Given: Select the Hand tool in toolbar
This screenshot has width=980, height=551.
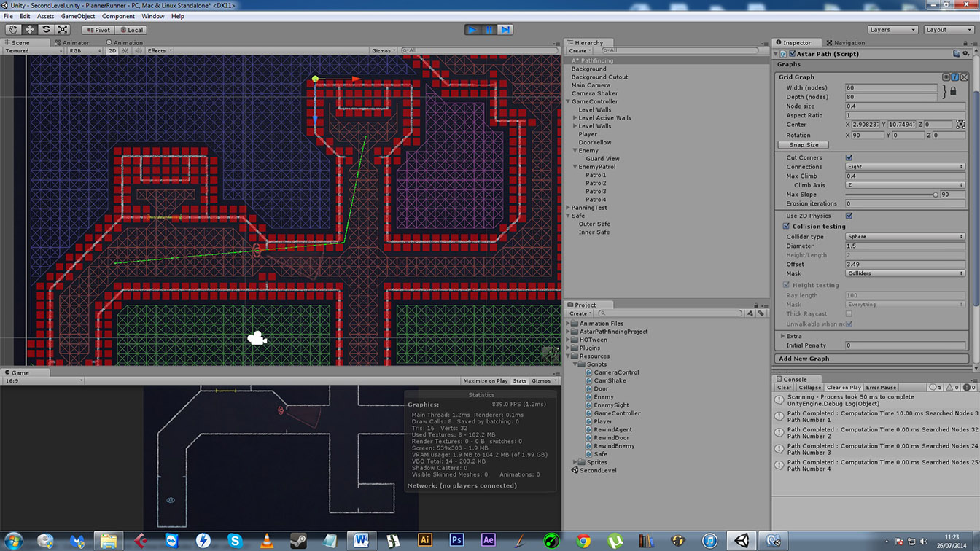Looking at the screenshot, I should 13,30.
